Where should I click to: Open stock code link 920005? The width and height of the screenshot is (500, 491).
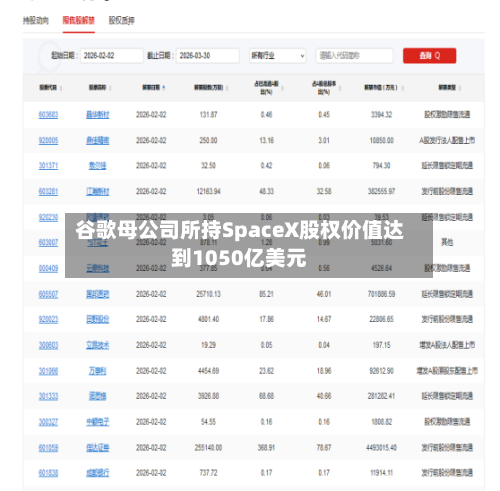pyautogui.click(x=48, y=141)
